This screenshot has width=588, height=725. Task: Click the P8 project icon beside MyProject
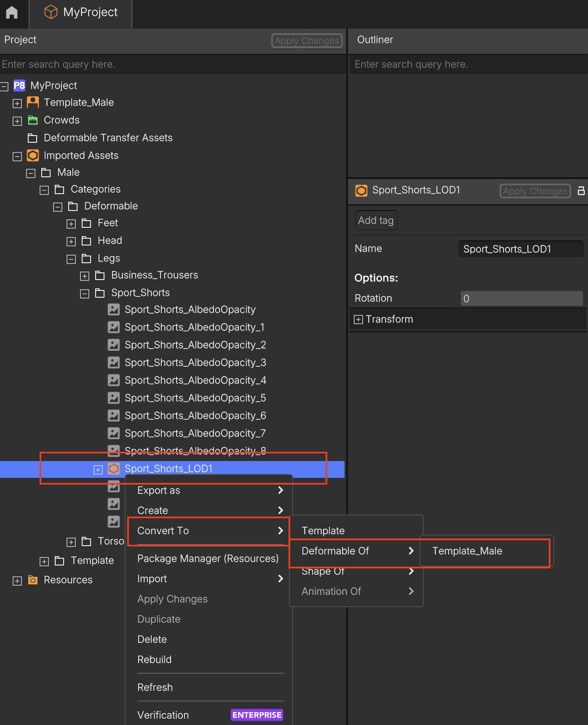(19, 85)
